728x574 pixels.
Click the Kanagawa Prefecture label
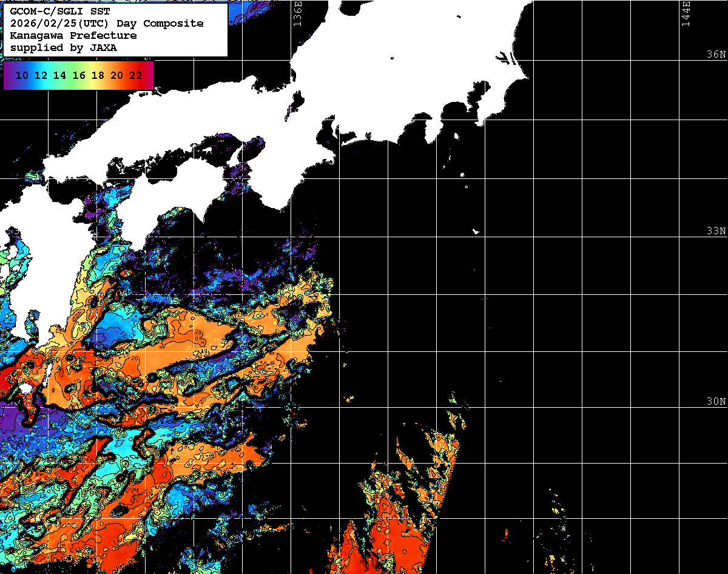pyautogui.click(x=73, y=36)
